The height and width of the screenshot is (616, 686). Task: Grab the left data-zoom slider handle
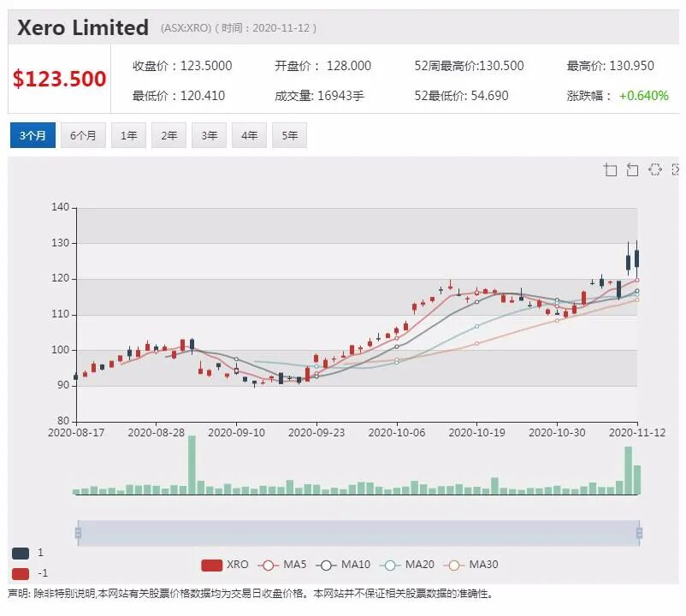pyautogui.click(x=79, y=533)
